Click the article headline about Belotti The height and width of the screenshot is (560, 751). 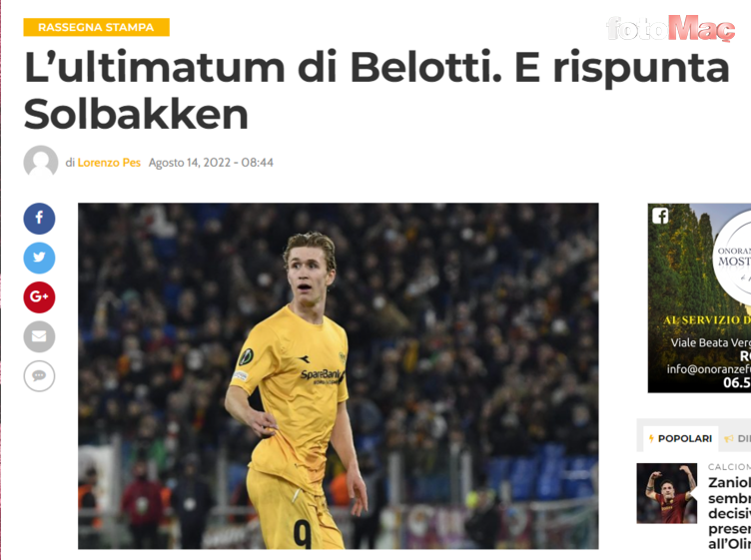[x=376, y=91]
